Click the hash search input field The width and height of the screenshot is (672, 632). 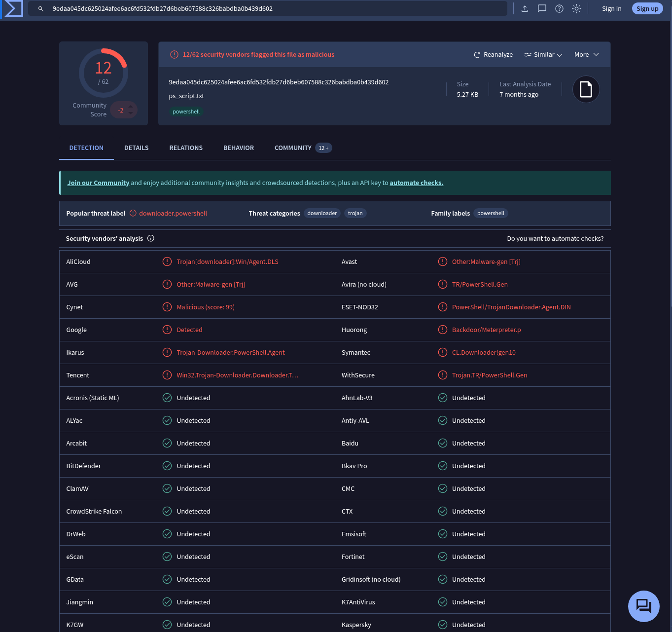[268, 8]
